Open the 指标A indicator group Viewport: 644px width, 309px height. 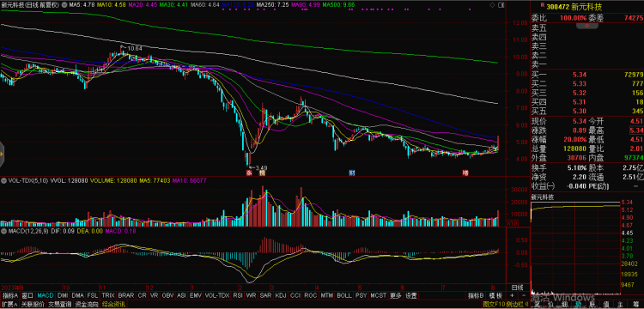point(9,295)
